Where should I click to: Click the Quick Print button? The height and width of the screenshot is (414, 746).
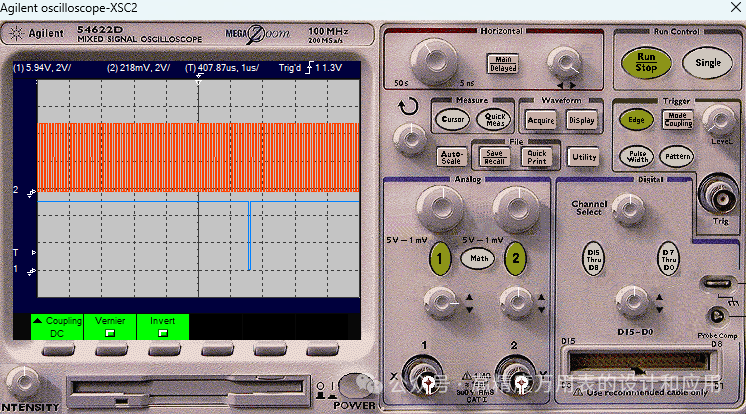[537, 157]
